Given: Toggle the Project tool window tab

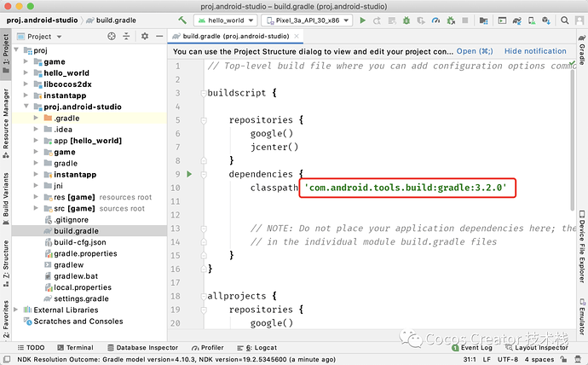Looking at the screenshot, I should pos(6,54).
